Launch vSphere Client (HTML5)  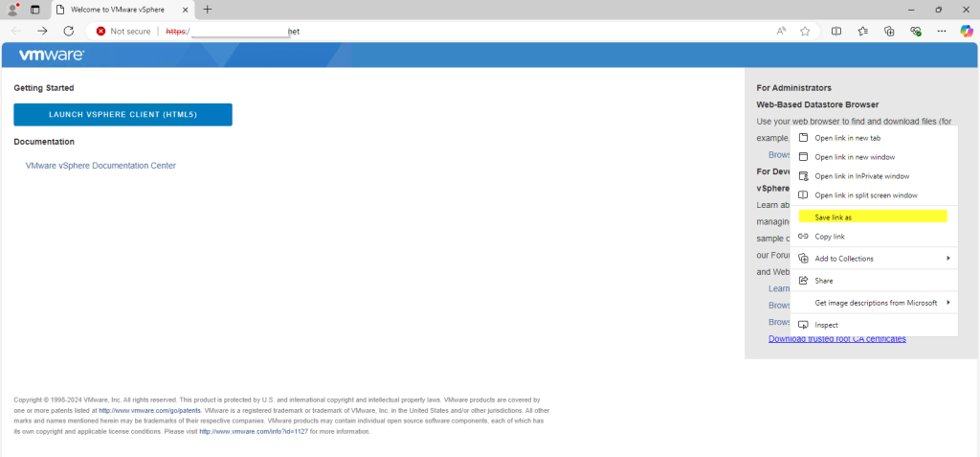pos(123,115)
